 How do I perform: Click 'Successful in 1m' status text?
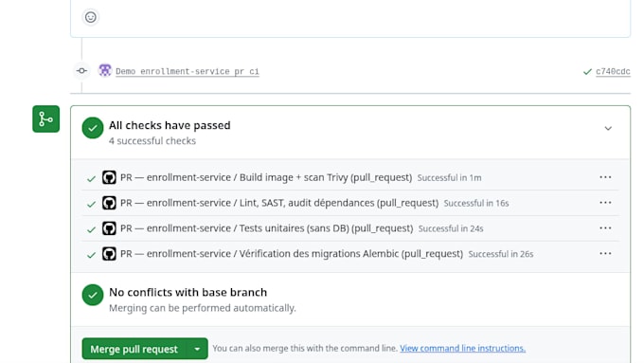[449, 178]
